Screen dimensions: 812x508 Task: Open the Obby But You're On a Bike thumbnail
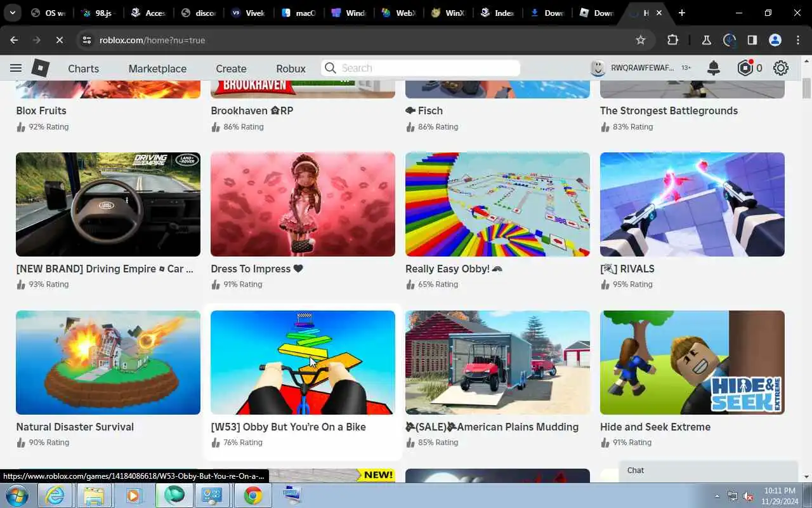pyautogui.click(x=303, y=363)
